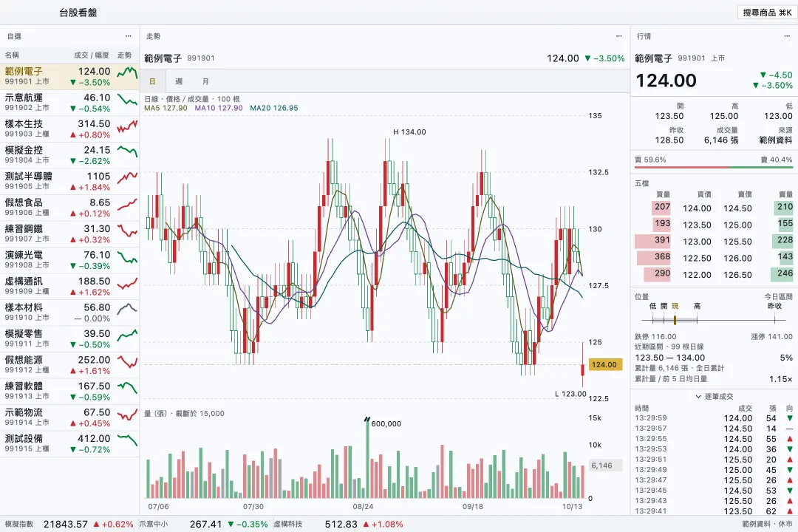
Task: Click the 124.00 best bid price
Action: point(697,208)
